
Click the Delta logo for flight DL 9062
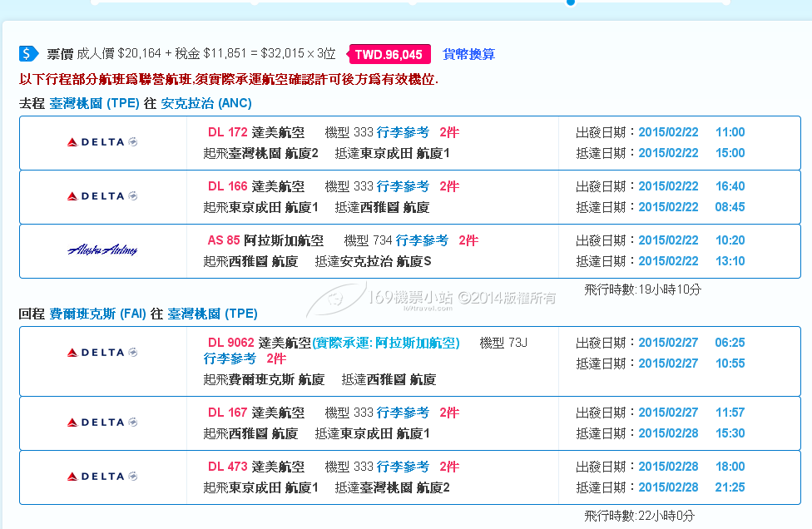coord(102,353)
